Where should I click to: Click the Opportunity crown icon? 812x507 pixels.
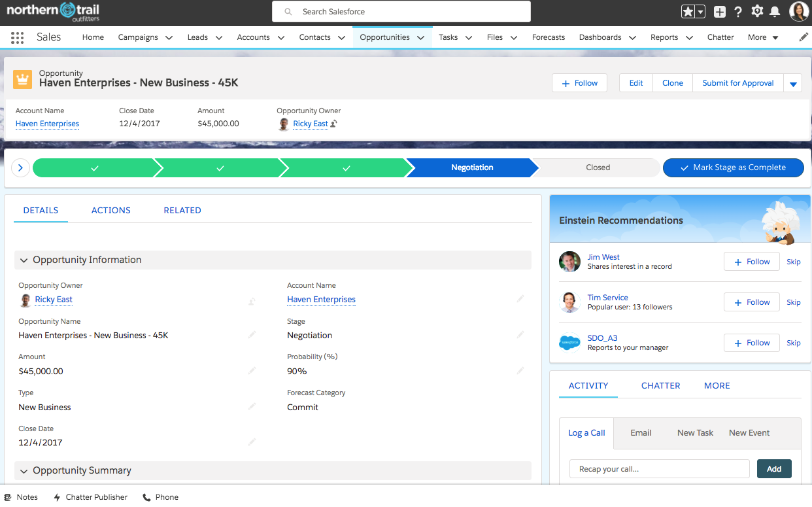(23, 79)
